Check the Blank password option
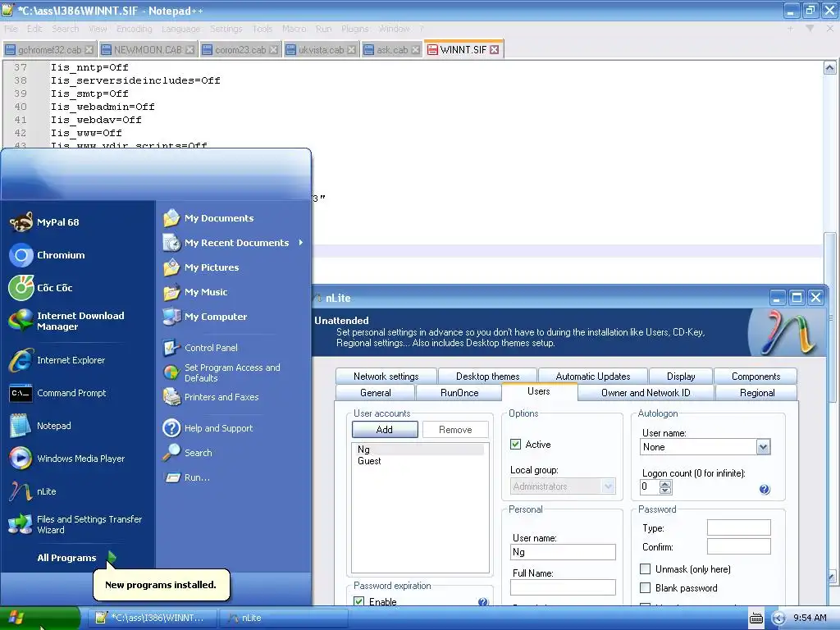The height and width of the screenshot is (630, 840). pos(646,587)
